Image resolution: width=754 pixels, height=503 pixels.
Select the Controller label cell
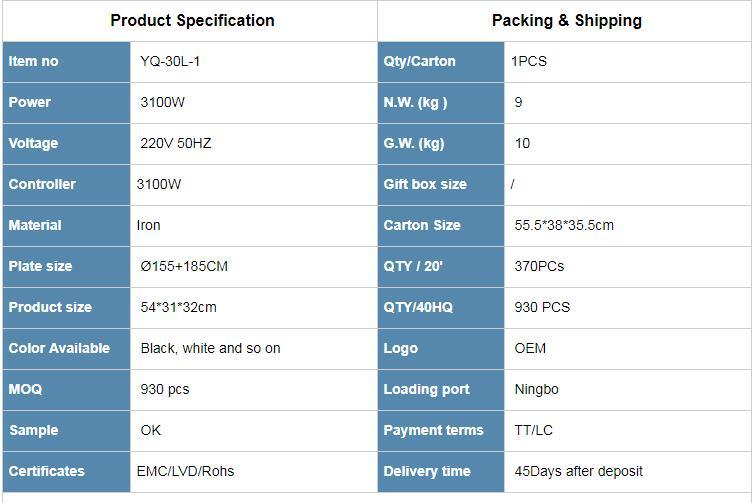pyautogui.click(x=66, y=184)
